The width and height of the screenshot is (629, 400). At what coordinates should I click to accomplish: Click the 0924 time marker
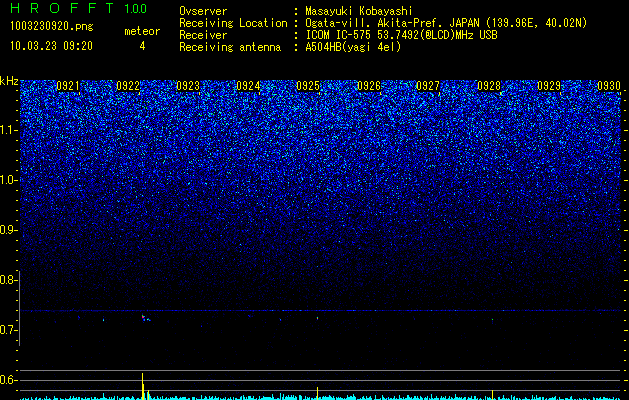(x=248, y=86)
